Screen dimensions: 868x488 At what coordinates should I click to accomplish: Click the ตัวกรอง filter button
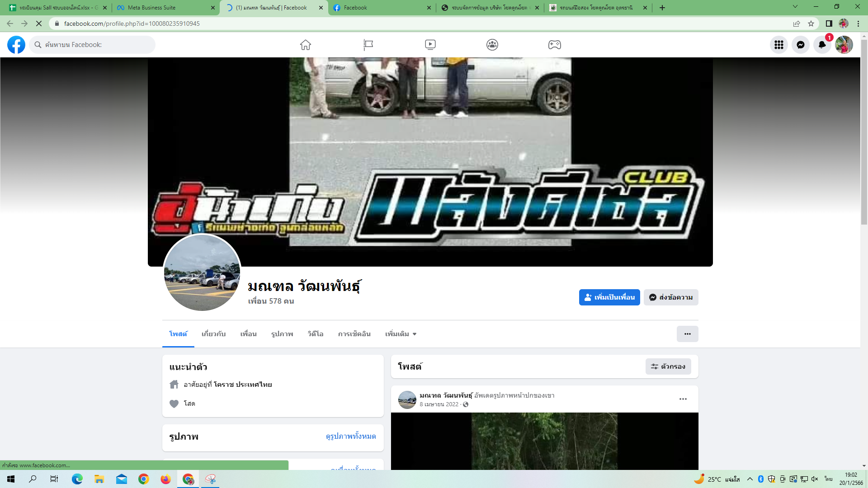tap(668, 366)
